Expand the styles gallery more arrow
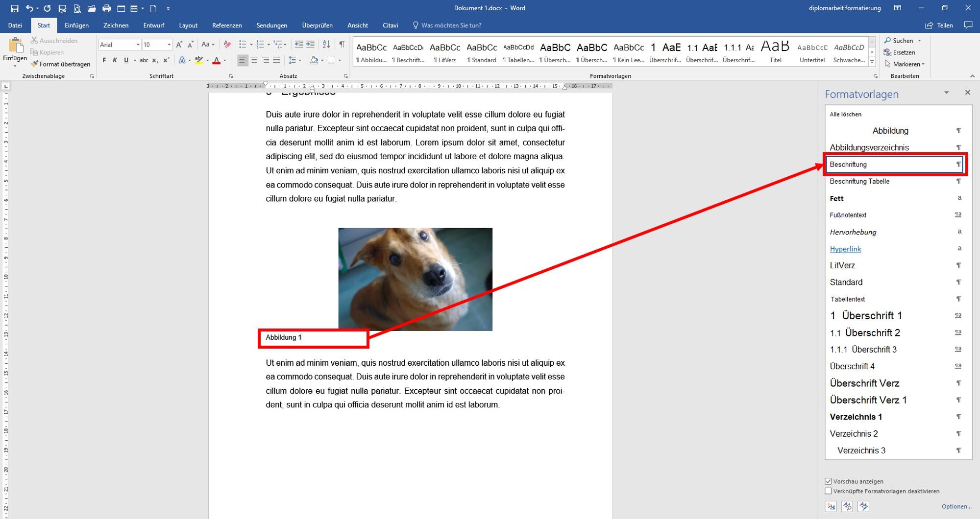Viewport: 980px width, 519px height. [x=872, y=62]
